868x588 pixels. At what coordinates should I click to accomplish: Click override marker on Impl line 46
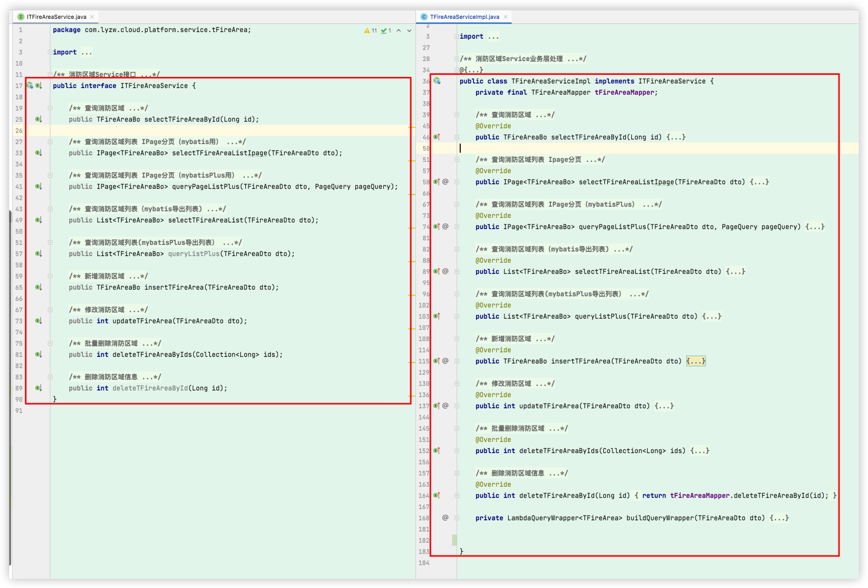pos(437,137)
